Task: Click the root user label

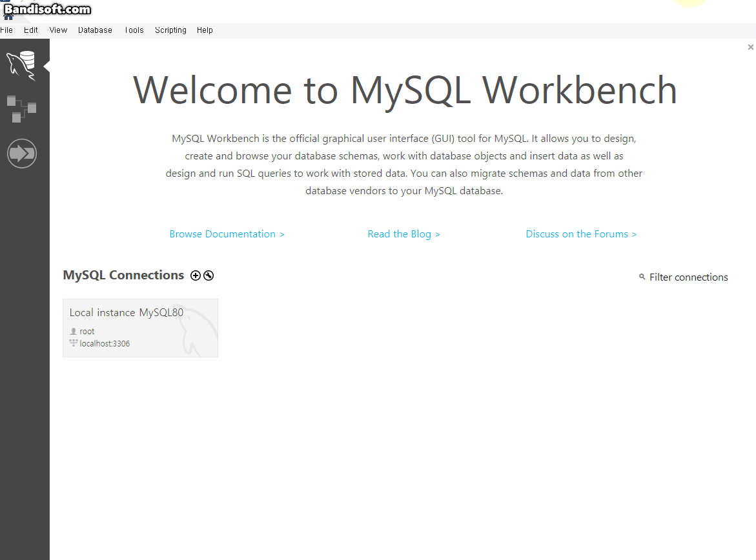Action: tap(87, 332)
